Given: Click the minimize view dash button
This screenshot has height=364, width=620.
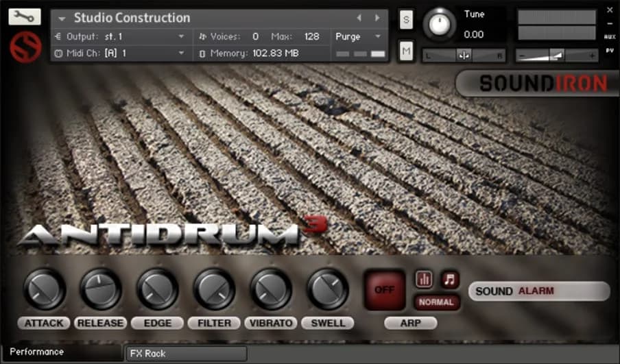Looking at the screenshot, I should [610, 25].
